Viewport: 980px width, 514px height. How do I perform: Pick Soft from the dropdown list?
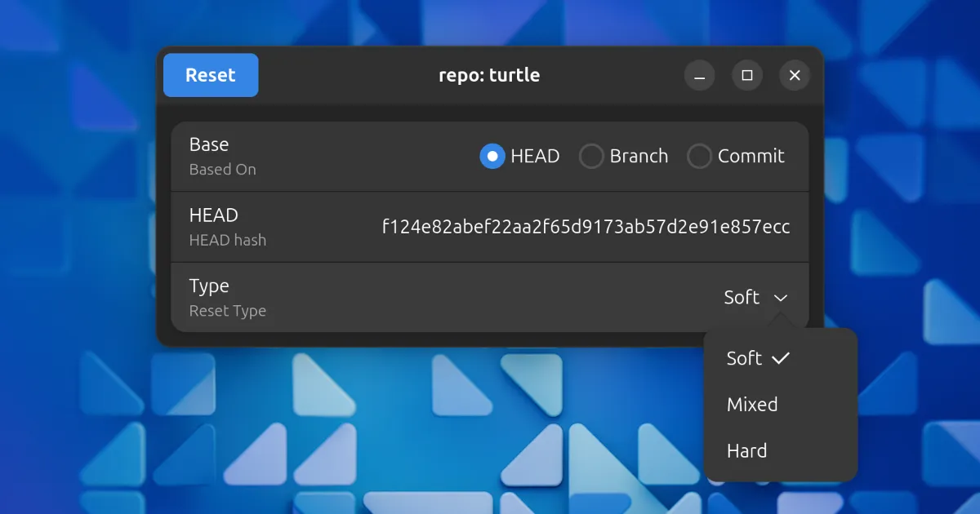point(744,358)
